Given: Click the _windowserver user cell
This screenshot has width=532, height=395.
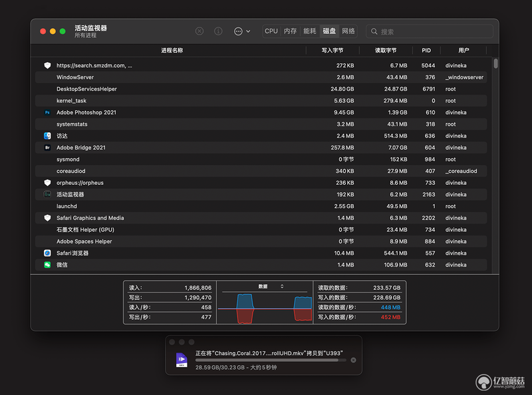Looking at the screenshot, I should [x=464, y=77].
